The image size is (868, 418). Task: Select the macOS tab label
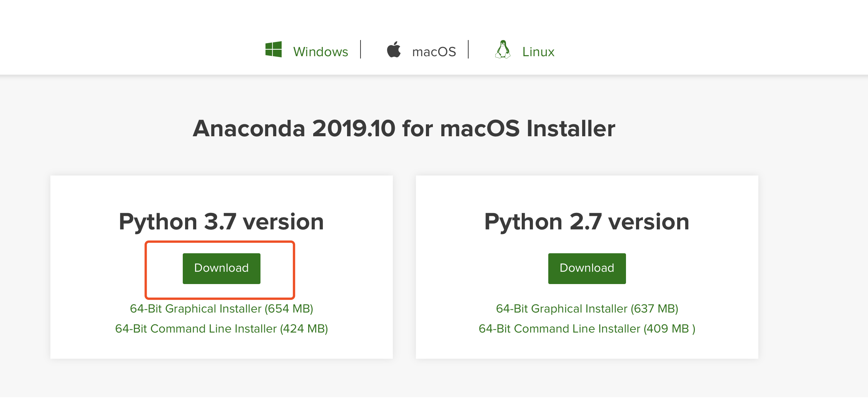pyautogui.click(x=434, y=50)
